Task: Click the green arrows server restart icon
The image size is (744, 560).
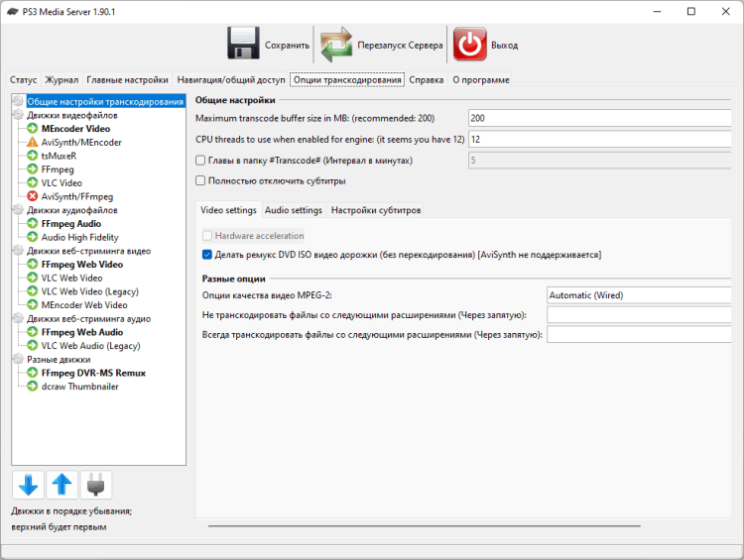Action: pos(336,45)
